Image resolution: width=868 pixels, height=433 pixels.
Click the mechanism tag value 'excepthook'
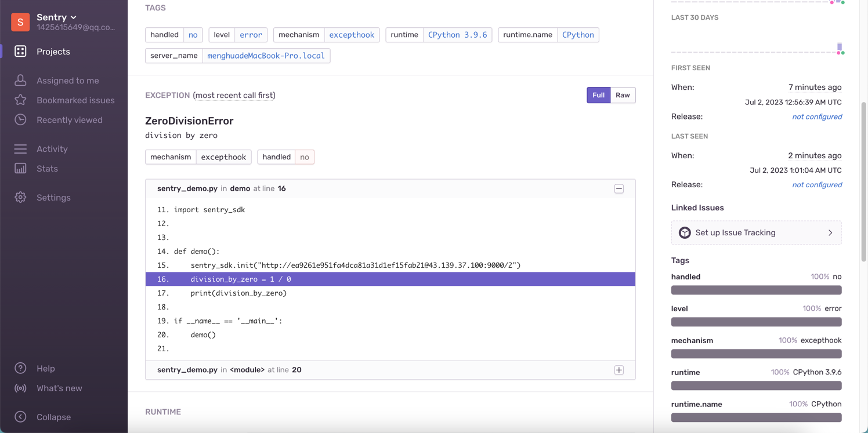[x=352, y=35]
